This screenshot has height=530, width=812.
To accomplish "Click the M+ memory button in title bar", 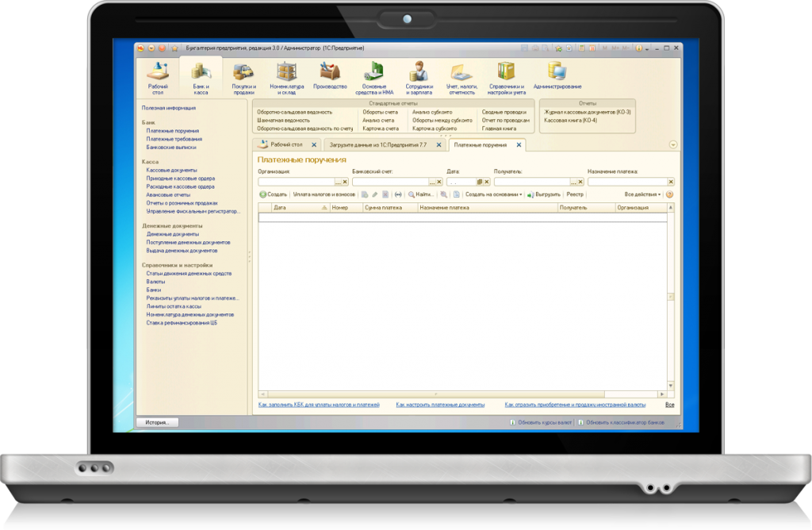I will point(615,48).
